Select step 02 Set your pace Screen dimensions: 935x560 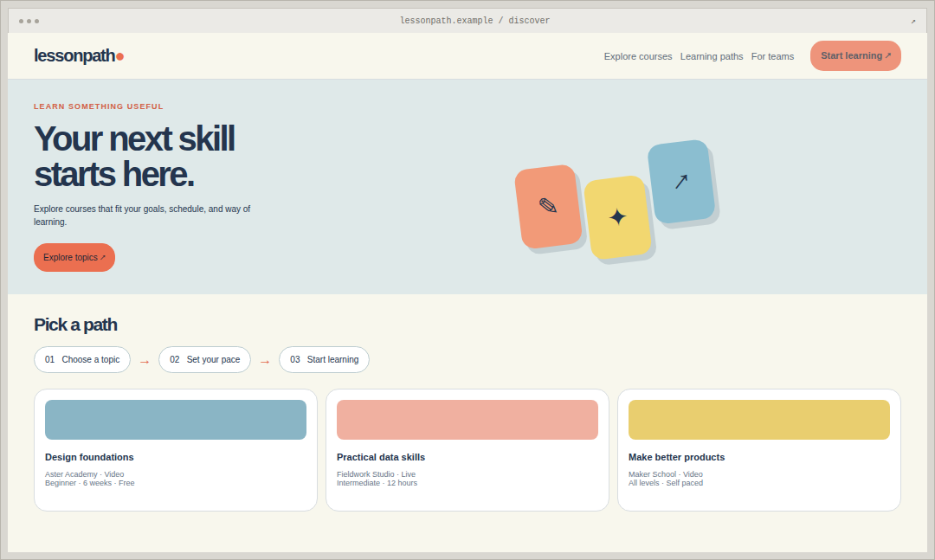(x=204, y=359)
